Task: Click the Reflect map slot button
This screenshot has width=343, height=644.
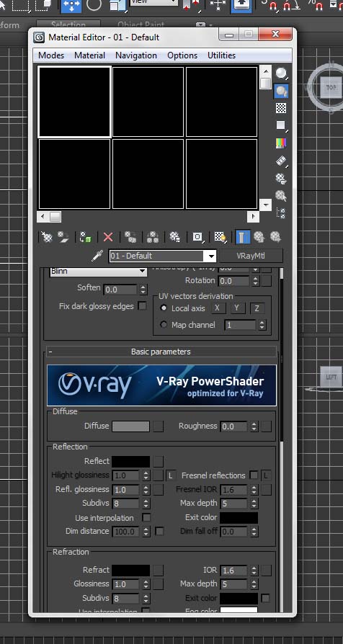Action: coord(158,461)
